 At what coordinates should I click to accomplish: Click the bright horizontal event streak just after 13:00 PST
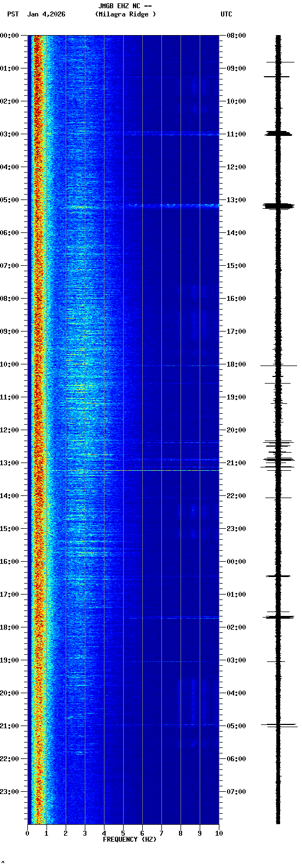(x=133, y=470)
